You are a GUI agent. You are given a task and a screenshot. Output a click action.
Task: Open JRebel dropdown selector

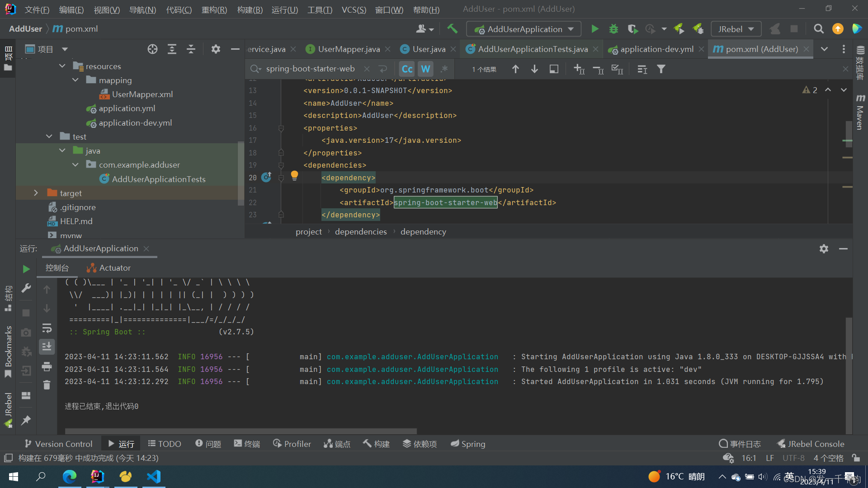pos(736,29)
